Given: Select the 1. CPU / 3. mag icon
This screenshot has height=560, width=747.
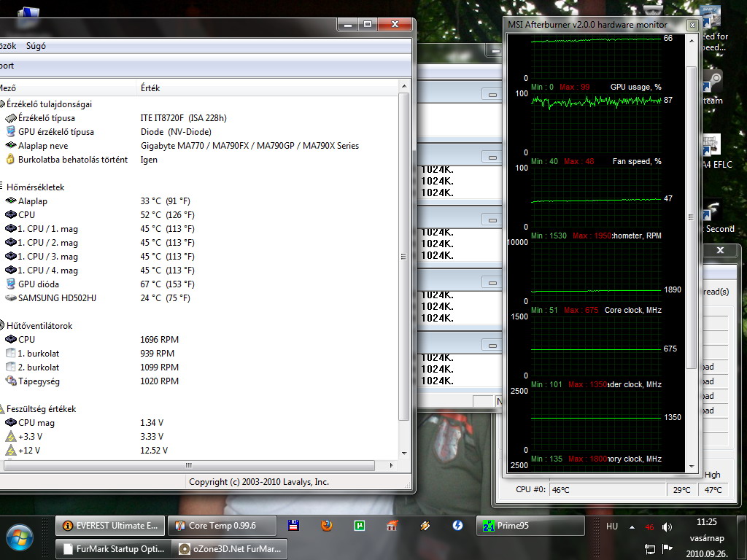Looking at the screenshot, I should (11, 256).
